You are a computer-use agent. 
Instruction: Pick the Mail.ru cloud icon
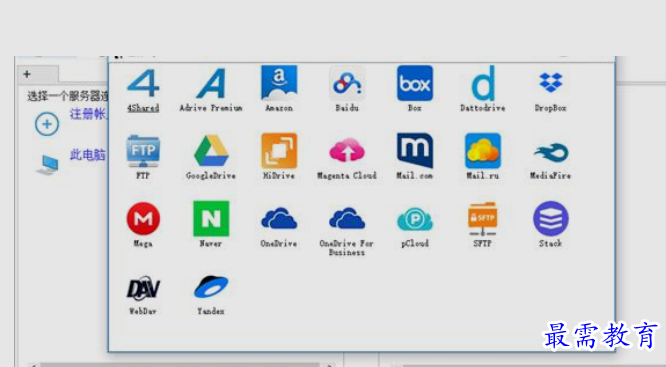tap(483, 151)
